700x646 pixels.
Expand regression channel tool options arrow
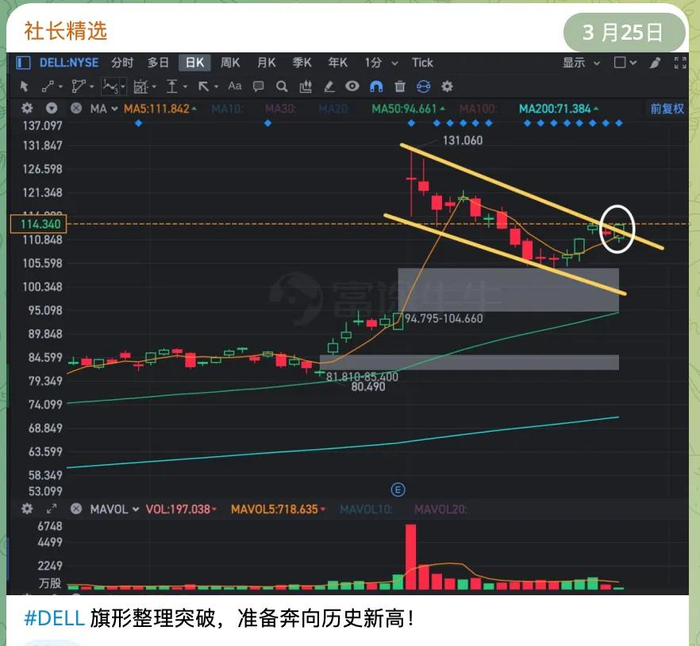point(154,87)
